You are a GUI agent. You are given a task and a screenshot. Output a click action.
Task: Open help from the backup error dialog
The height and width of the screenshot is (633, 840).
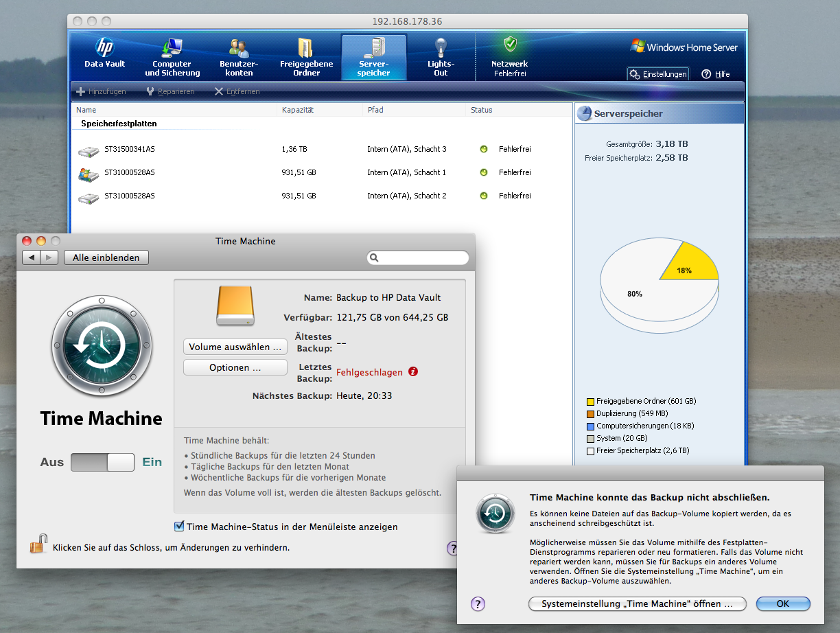pos(478,603)
